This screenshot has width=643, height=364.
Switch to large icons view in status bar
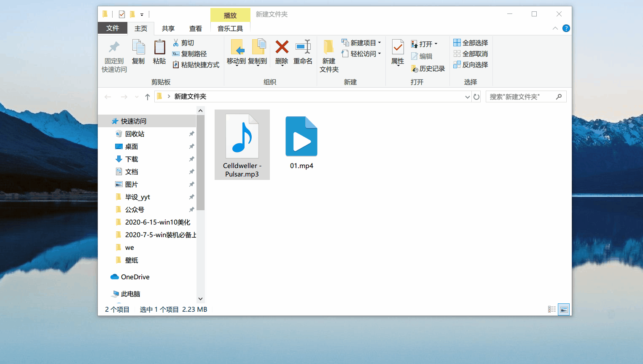(x=564, y=309)
